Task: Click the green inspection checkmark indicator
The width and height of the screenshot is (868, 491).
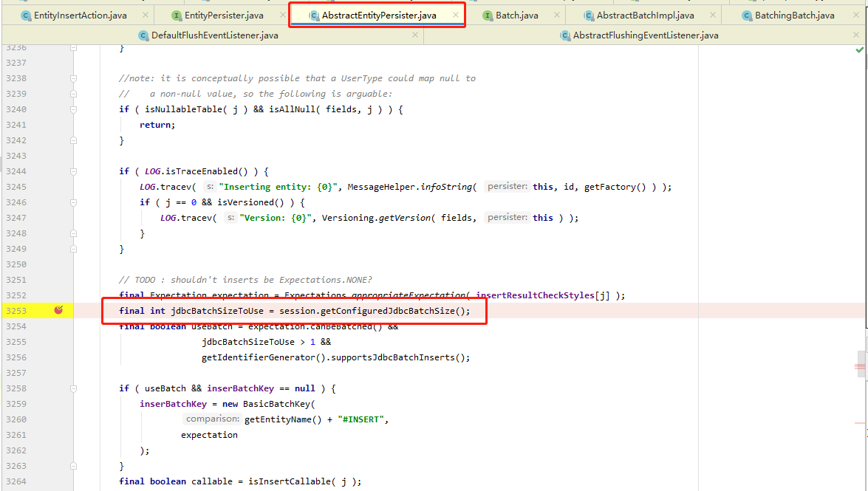Action: (x=859, y=49)
